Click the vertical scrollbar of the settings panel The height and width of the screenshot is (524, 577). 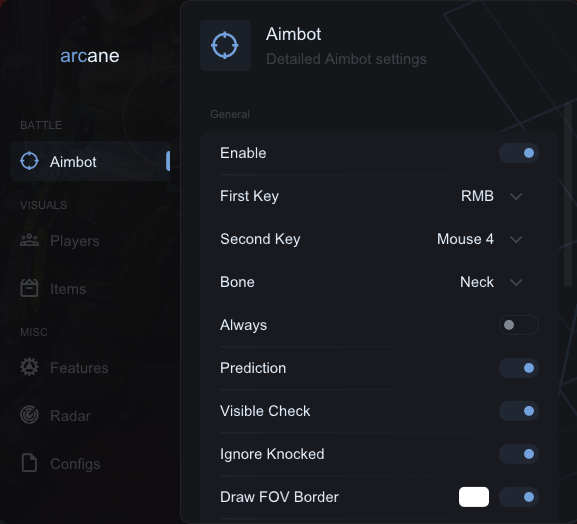(568, 194)
